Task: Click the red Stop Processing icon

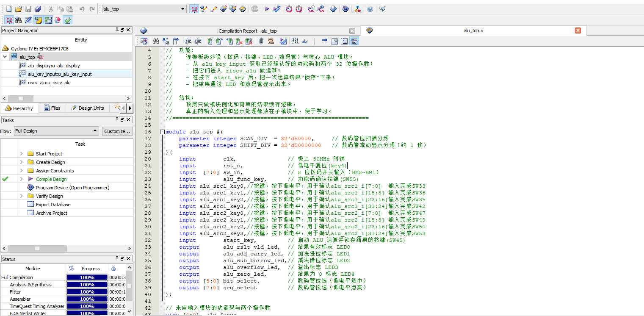Action: pyautogui.click(x=254, y=9)
